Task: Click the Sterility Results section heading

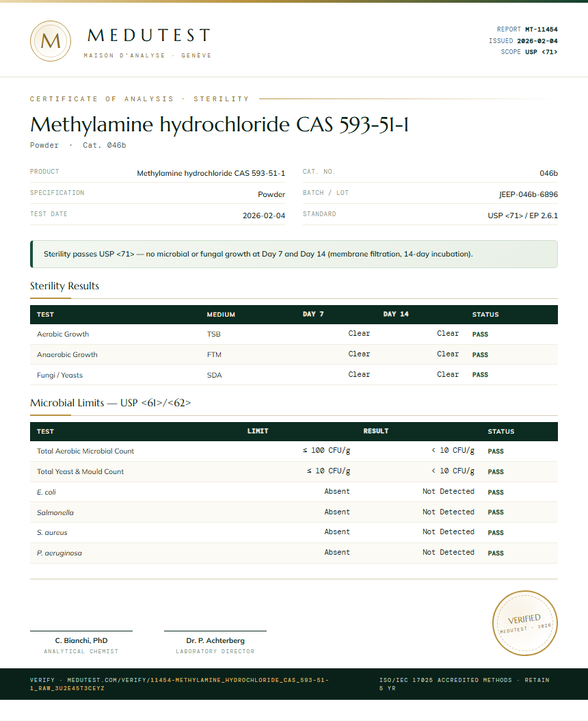Action: point(64,286)
